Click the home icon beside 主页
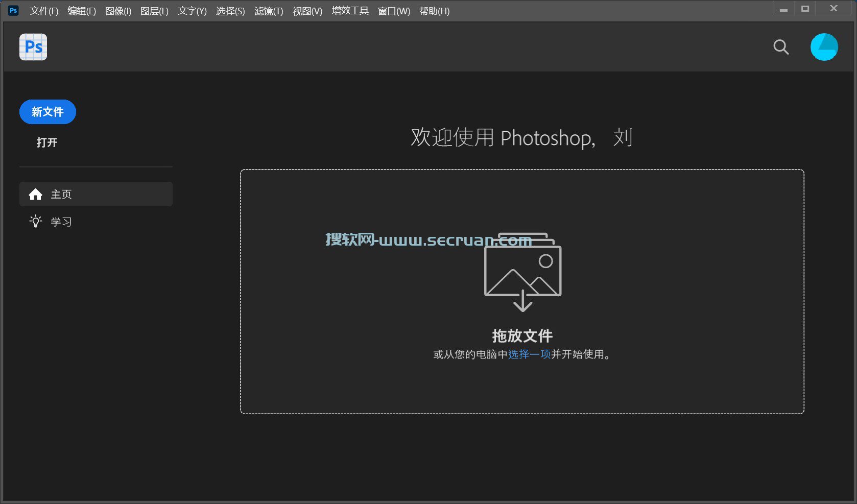 point(35,194)
